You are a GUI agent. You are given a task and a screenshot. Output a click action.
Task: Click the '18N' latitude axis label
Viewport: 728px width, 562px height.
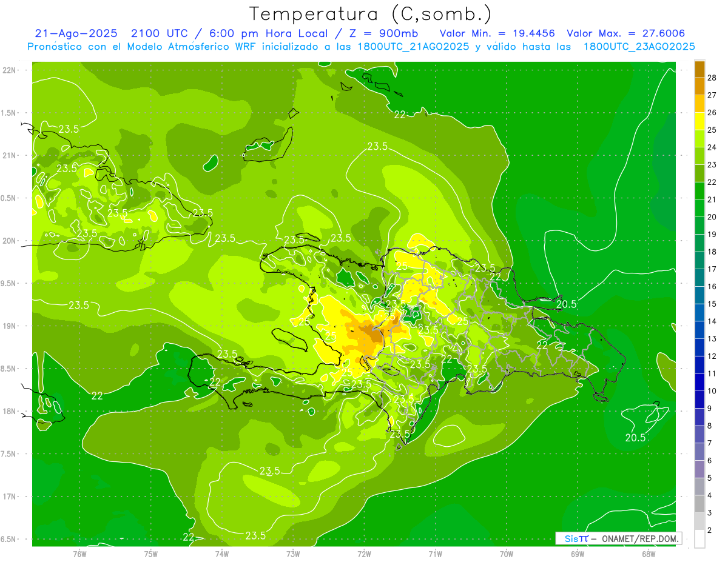[9, 411]
